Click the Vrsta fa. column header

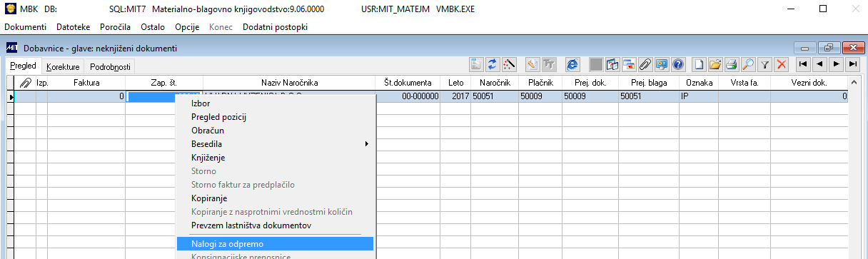(745, 83)
